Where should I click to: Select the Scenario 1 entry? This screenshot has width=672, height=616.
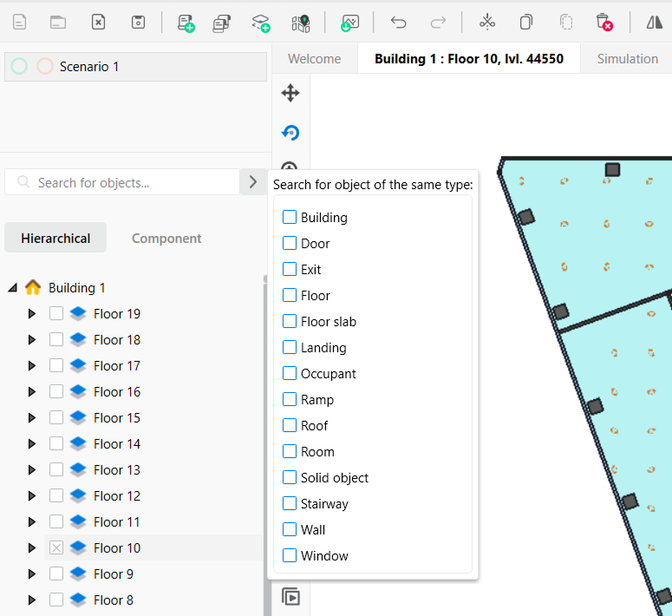pos(135,67)
